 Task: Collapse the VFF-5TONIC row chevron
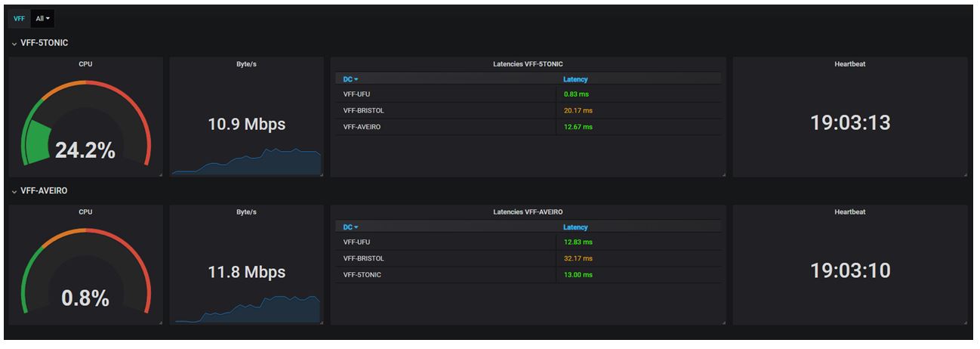point(14,44)
